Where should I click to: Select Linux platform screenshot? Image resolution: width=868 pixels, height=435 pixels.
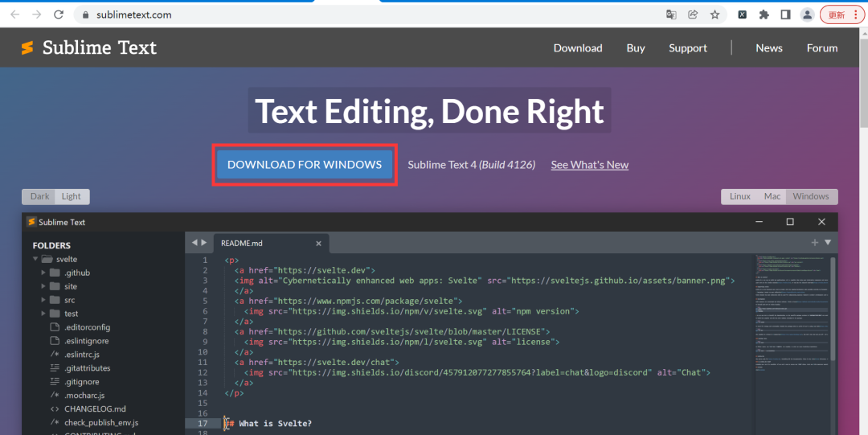[x=739, y=197]
